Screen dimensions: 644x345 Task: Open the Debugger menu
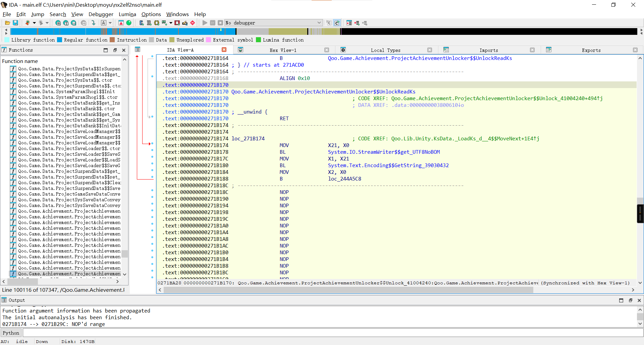coord(101,14)
